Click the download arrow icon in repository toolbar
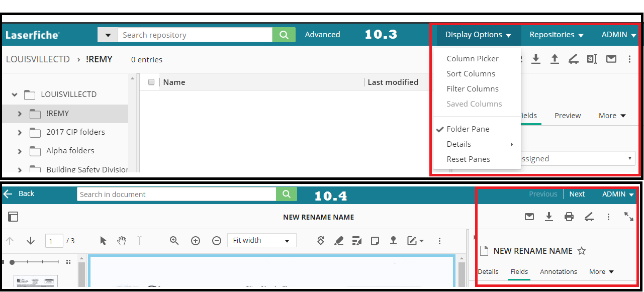644x292 pixels. pyautogui.click(x=536, y=59)
